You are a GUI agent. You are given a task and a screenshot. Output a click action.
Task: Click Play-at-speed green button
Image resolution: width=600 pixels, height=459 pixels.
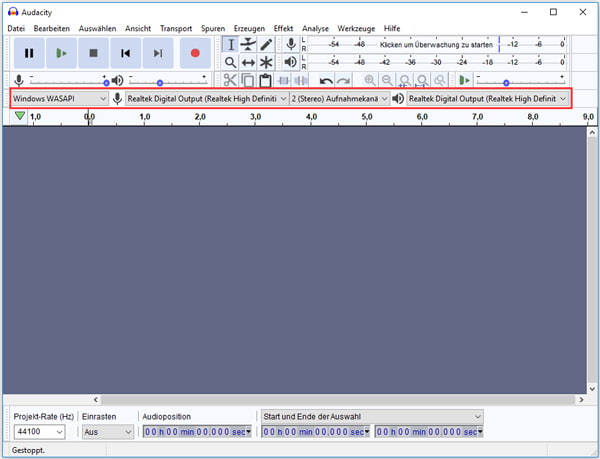click(464, 80)
